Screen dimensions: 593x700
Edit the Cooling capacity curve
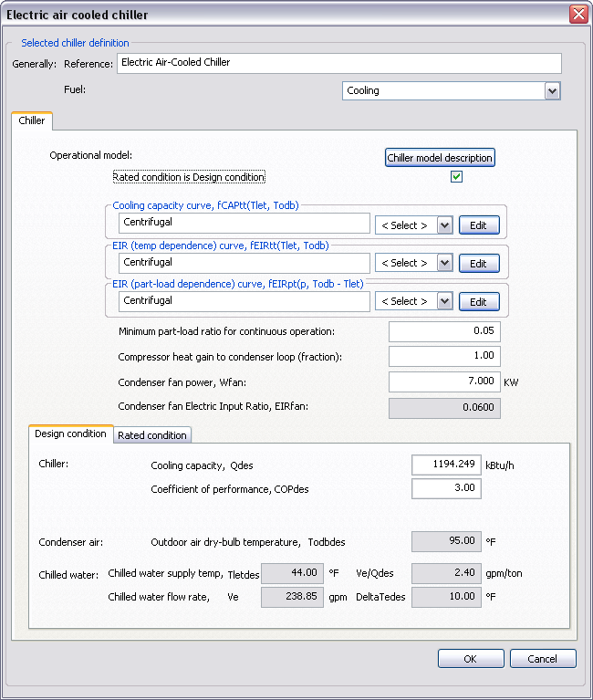click(478, 225)
